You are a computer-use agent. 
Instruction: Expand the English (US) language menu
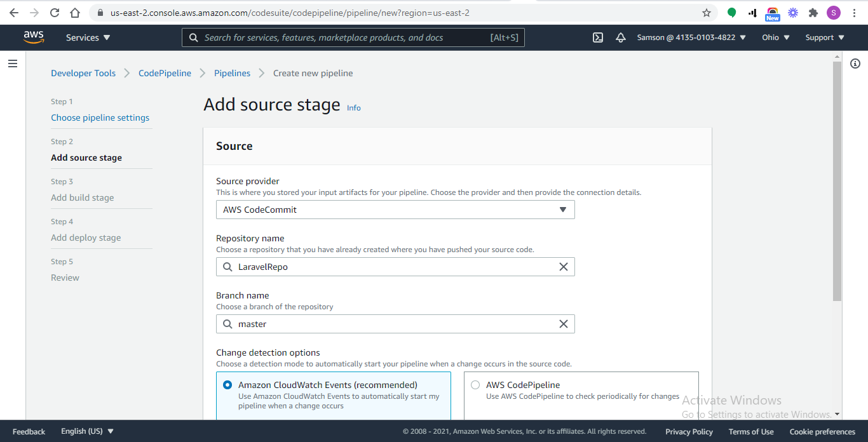(x=87, y=431)
